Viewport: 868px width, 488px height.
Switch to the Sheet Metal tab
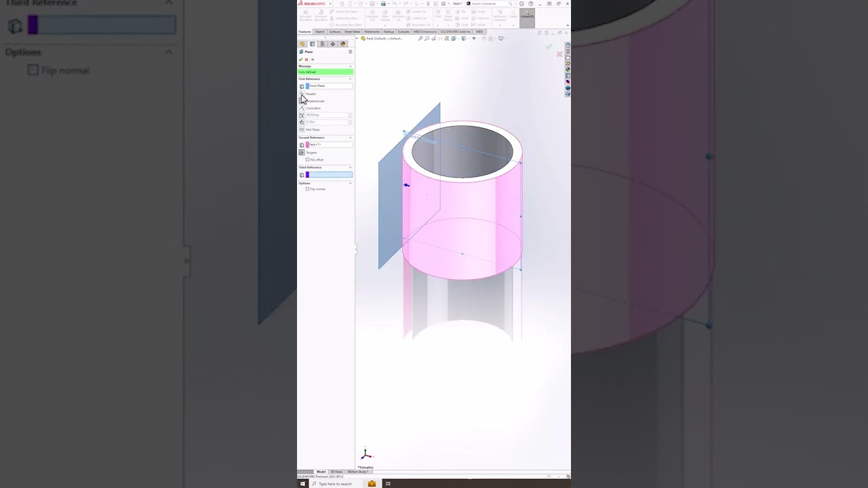click(x=352, y=32)
